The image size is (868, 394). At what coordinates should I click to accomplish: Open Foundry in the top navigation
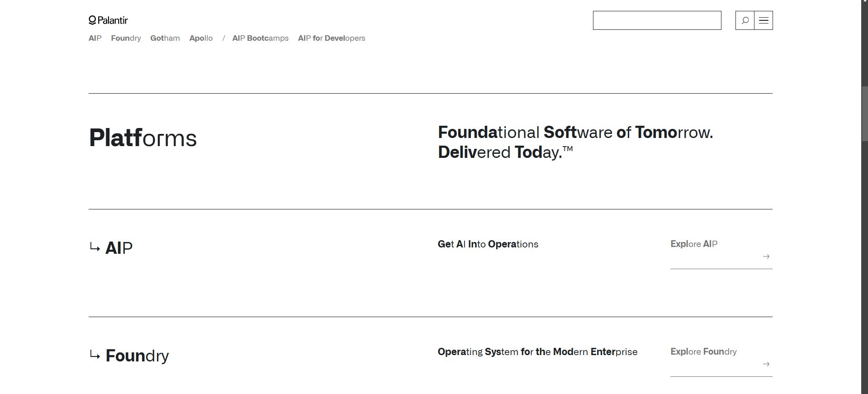[126, 38]
